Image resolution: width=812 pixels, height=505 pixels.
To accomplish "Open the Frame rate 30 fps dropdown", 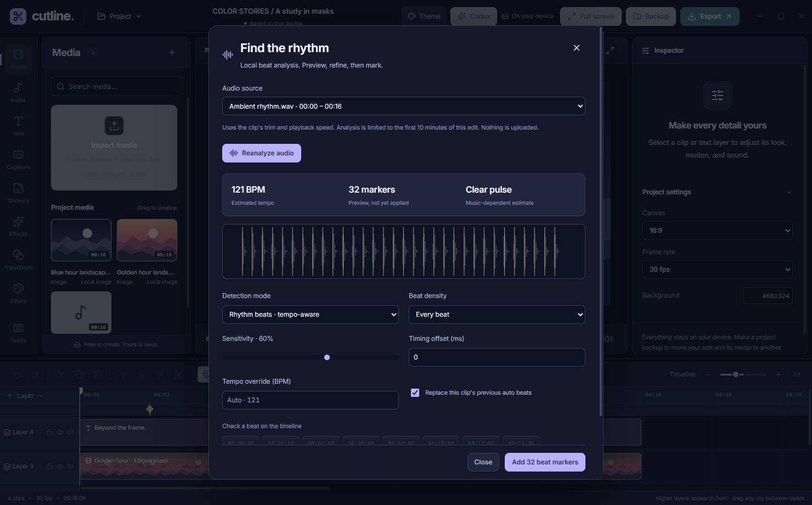I will pos(717,270).
